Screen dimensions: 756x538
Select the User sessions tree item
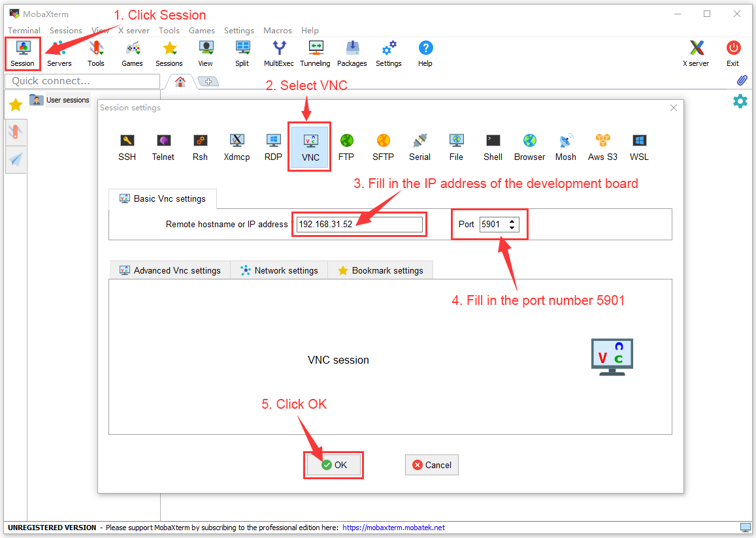click(x=59, y=100)
